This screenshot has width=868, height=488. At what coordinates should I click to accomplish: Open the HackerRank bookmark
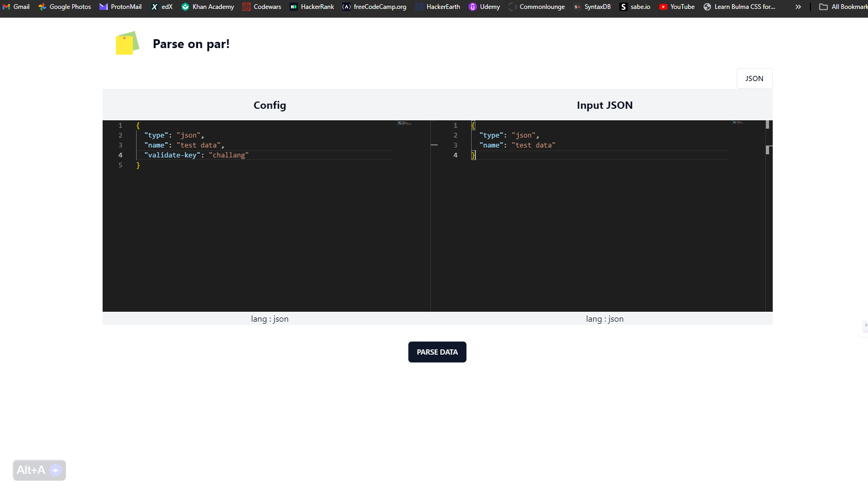click(312, 7)
